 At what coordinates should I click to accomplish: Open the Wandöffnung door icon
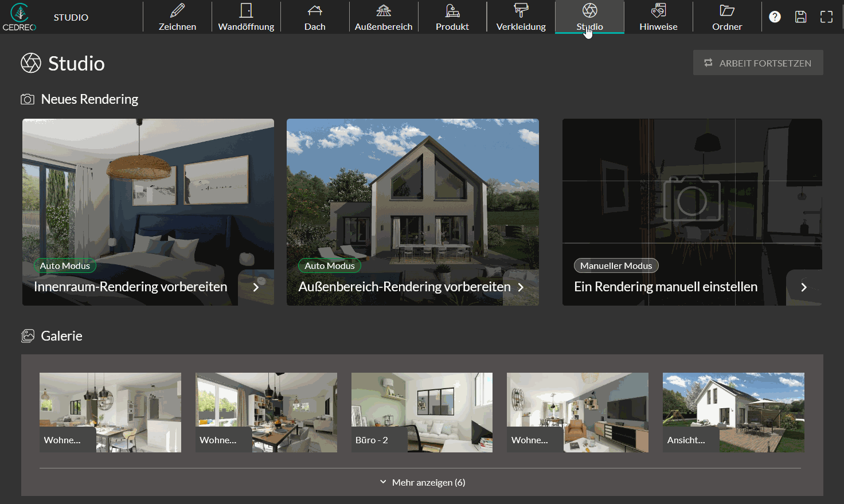click(246, 10)
